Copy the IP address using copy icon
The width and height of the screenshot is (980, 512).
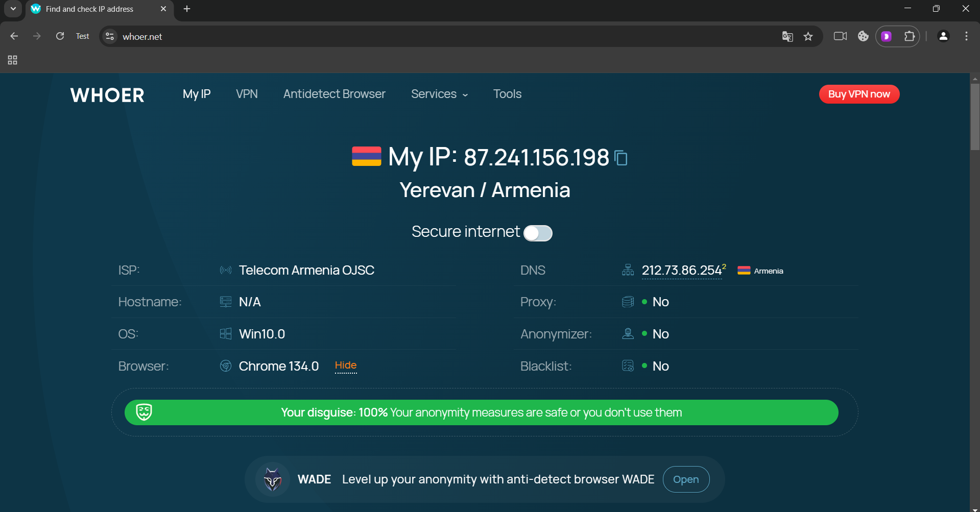[x=621, y=158]
